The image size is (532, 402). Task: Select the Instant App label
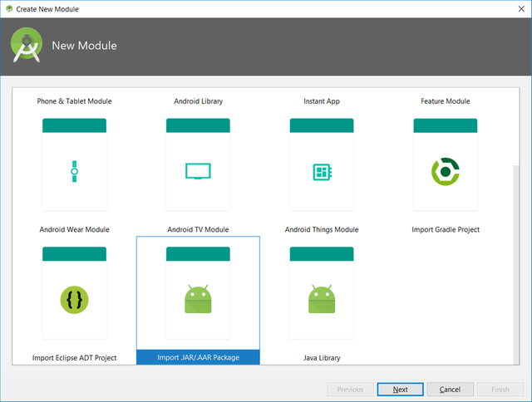point(321,101)
